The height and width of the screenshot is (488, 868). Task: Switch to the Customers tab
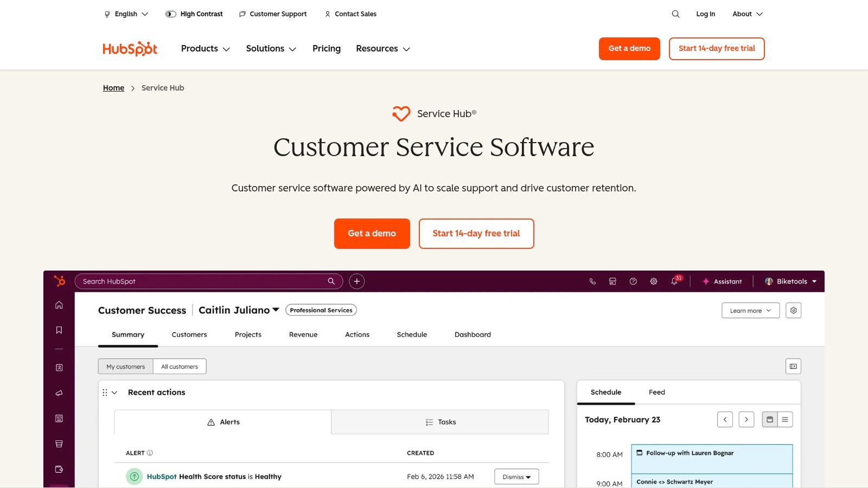tap(189, 335)
